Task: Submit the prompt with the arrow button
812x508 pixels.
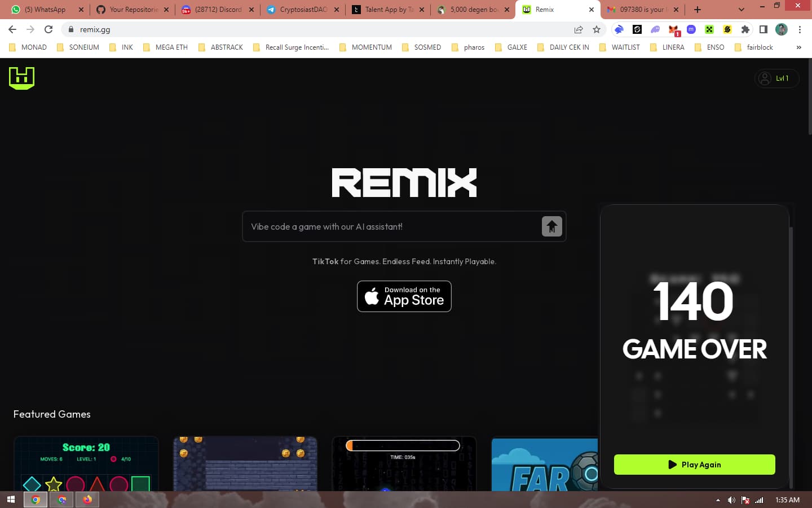Action: coord(551,226)
